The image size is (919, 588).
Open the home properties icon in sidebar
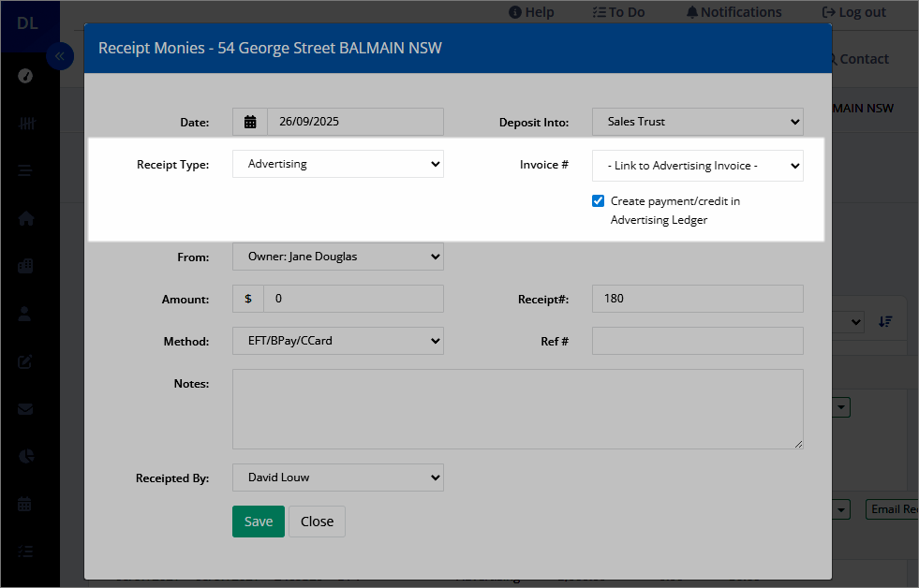(26, 218)
